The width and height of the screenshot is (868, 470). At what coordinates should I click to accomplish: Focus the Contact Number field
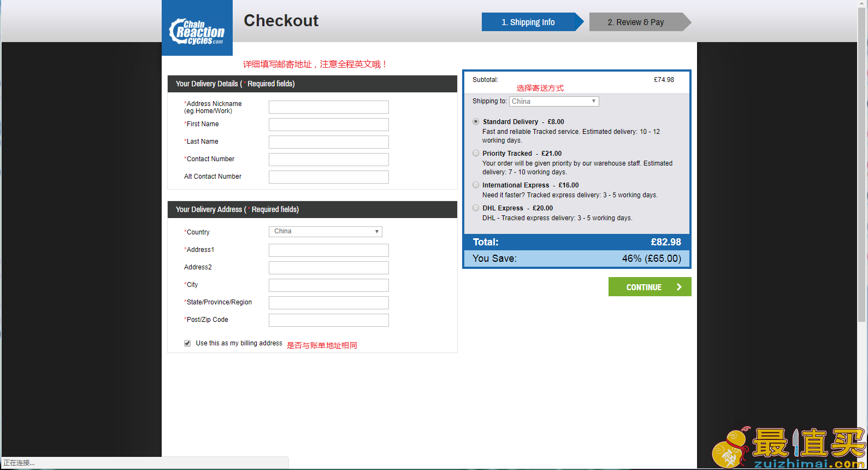tap(329, 160)
